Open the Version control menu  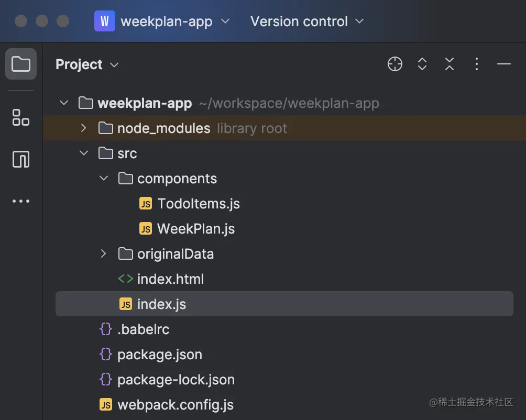306,21
